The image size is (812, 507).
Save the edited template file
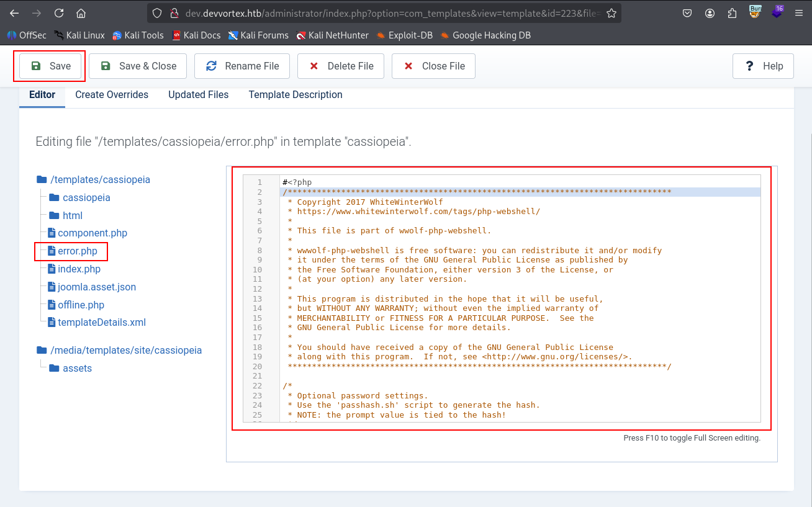click(x=50, y=66)
